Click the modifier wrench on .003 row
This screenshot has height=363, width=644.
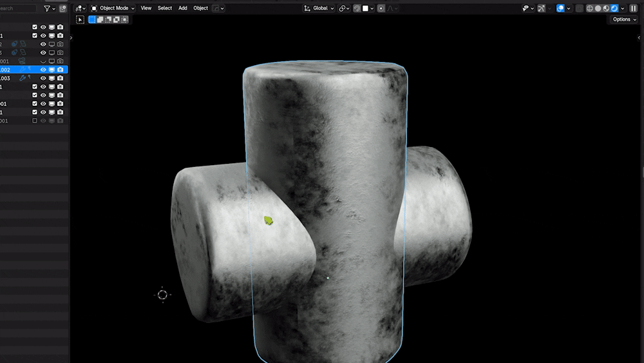pyautogui.click(x=23, y=78)
